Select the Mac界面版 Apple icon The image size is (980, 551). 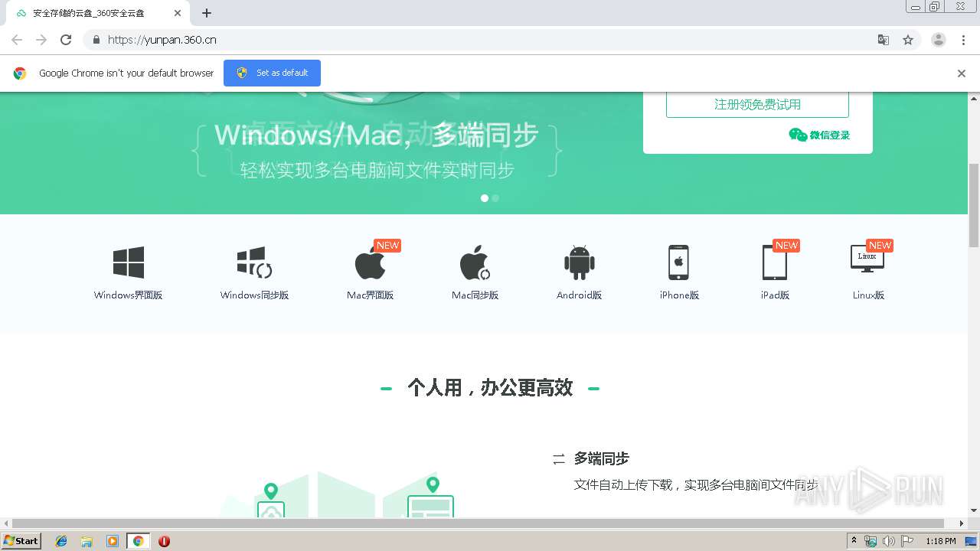coord(371,262)
